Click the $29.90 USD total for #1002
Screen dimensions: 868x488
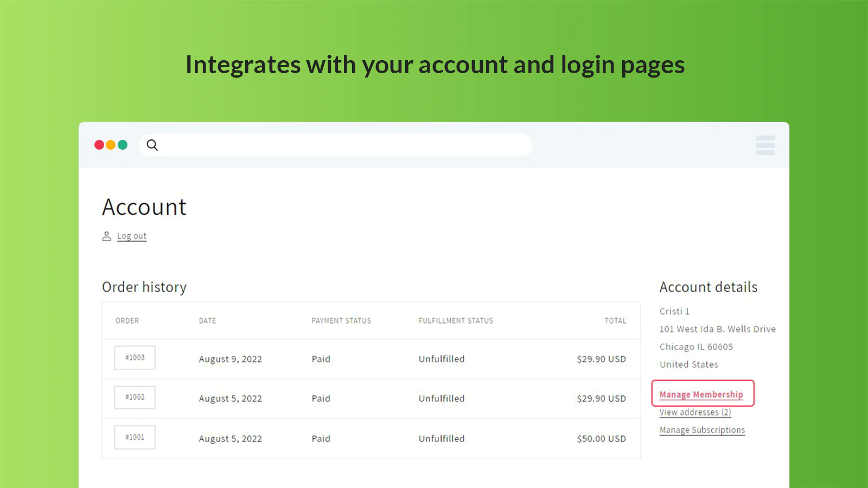(x=602, y=399)
